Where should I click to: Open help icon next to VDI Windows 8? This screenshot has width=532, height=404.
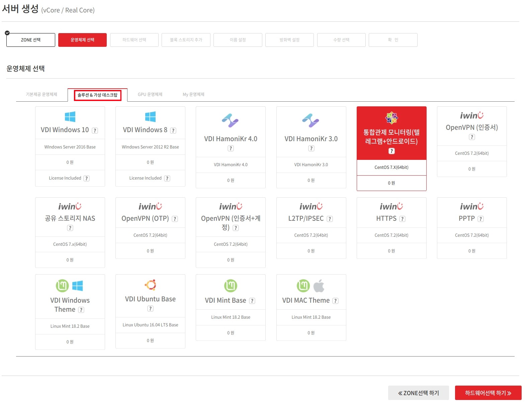[x=173, y=130]
